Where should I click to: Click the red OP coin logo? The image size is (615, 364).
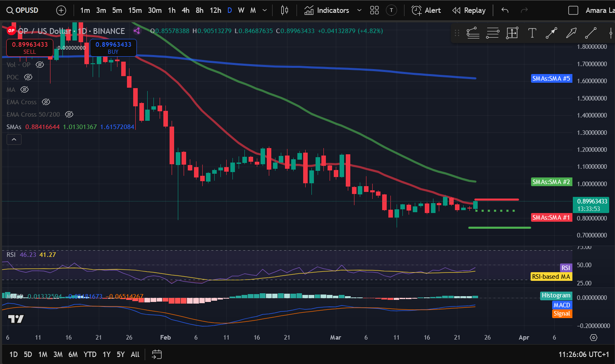click(11, 31)
